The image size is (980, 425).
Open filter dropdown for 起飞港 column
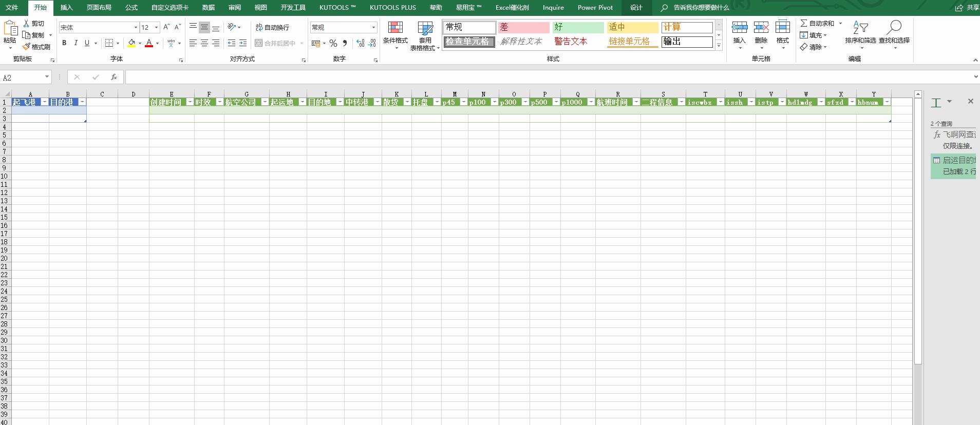(45, 102)
